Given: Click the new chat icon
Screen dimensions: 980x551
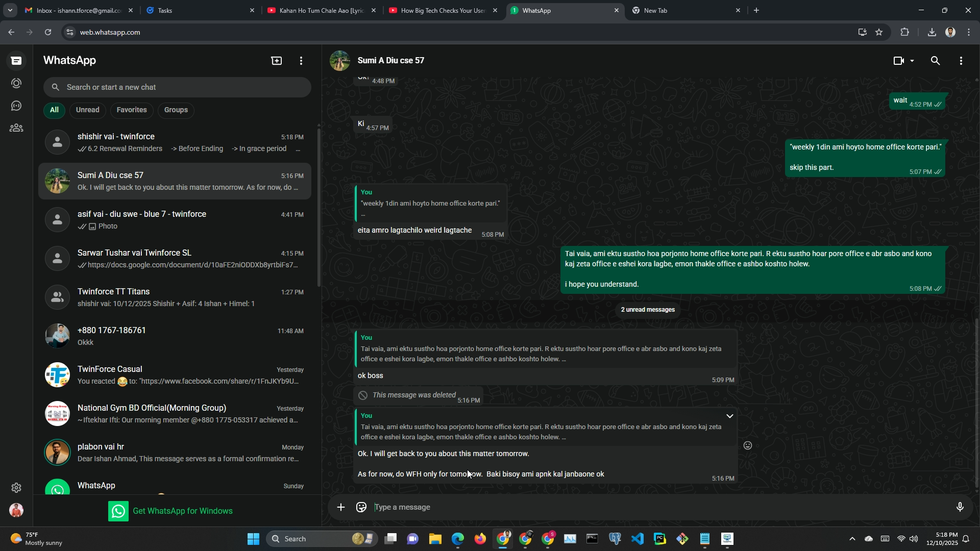Looking at the screenshot, I should (276, 61).
